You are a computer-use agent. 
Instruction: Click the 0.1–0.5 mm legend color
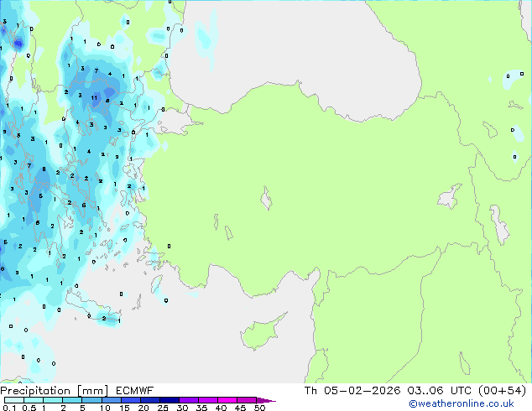tap(14, 400)
